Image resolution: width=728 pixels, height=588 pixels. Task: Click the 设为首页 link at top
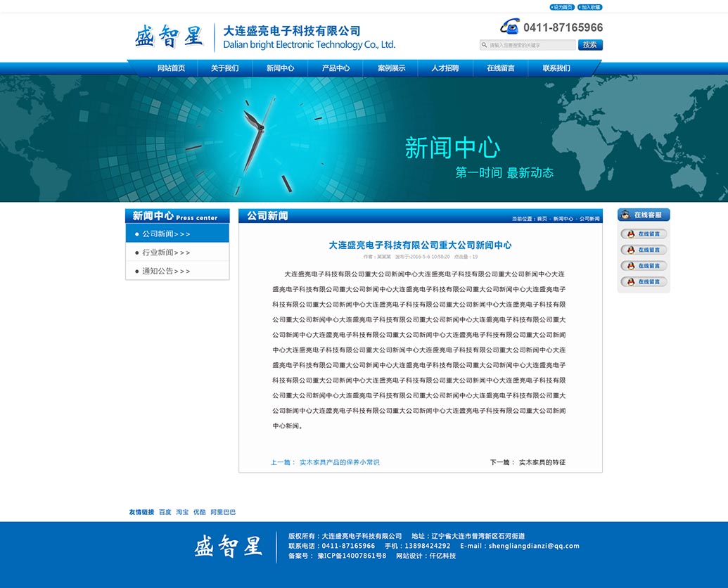click(562, 7)
